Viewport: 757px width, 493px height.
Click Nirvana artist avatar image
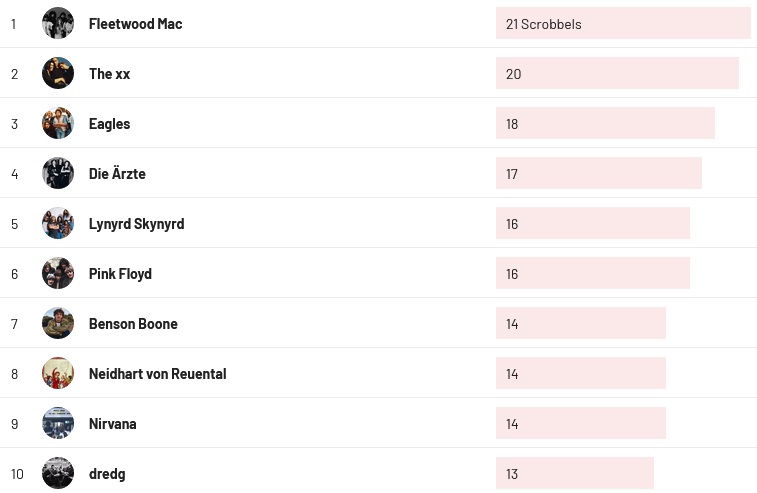click(x=58, y=423)
